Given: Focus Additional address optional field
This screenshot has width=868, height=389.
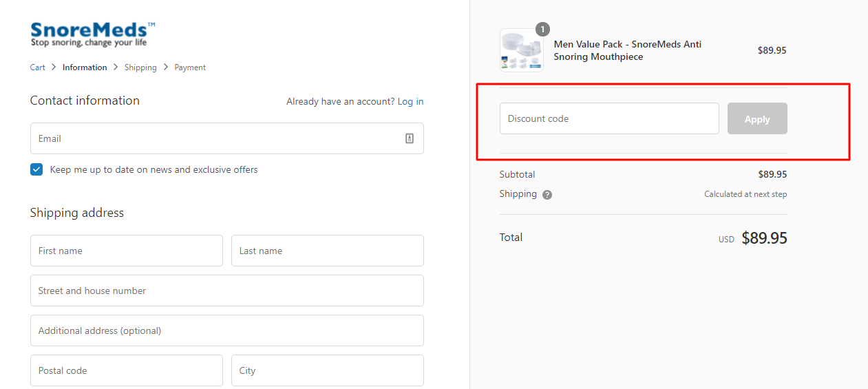Looking at the screenshot, I should point(227,330).
